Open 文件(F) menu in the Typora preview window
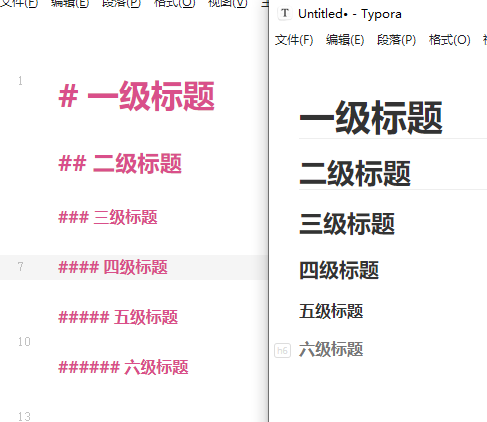This screenshot has height=422, width=487. 294,40
